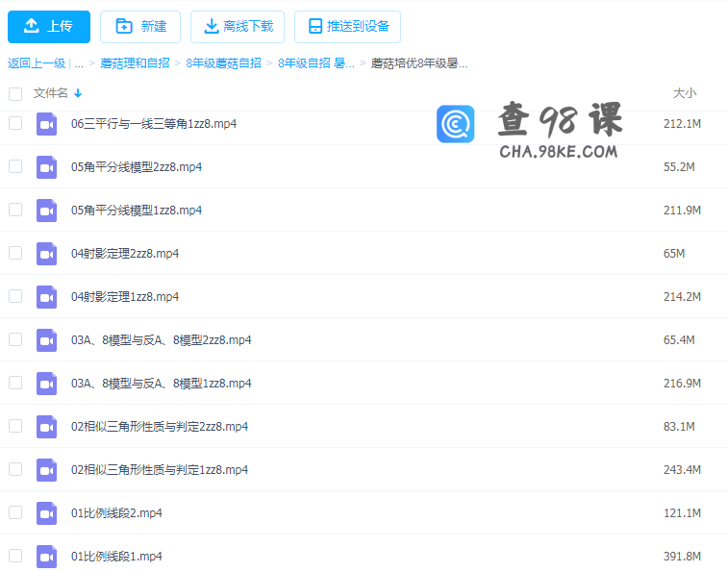Tick the select-all checkbox beside 文件名

click(x=15, y=94)
